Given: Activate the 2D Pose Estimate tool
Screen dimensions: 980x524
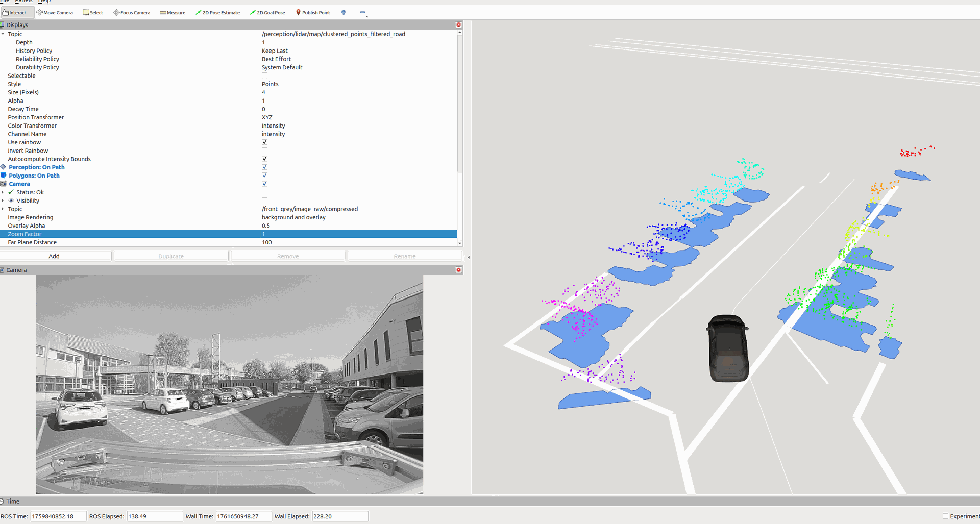Looking at the screenshot, I should pyautogui.click(x=217, y=13).
